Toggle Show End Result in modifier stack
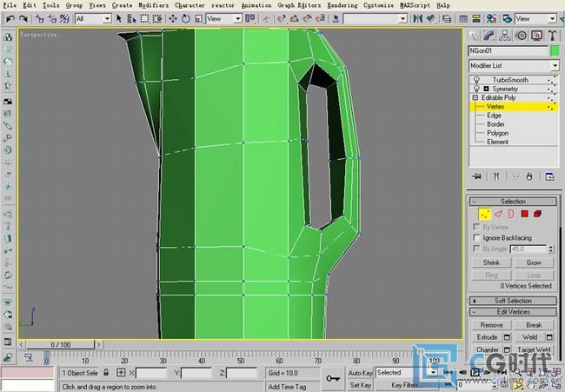The image size is (565, 392). pos(496,176)
